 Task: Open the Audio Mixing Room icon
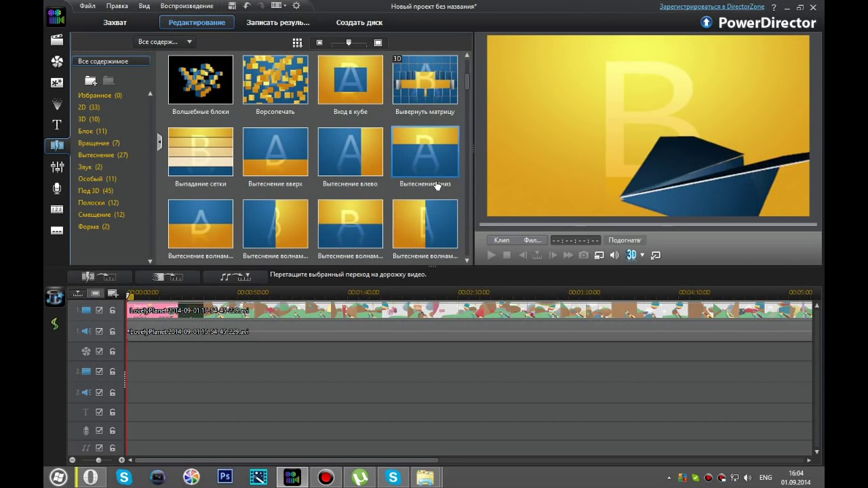point(57,167)
